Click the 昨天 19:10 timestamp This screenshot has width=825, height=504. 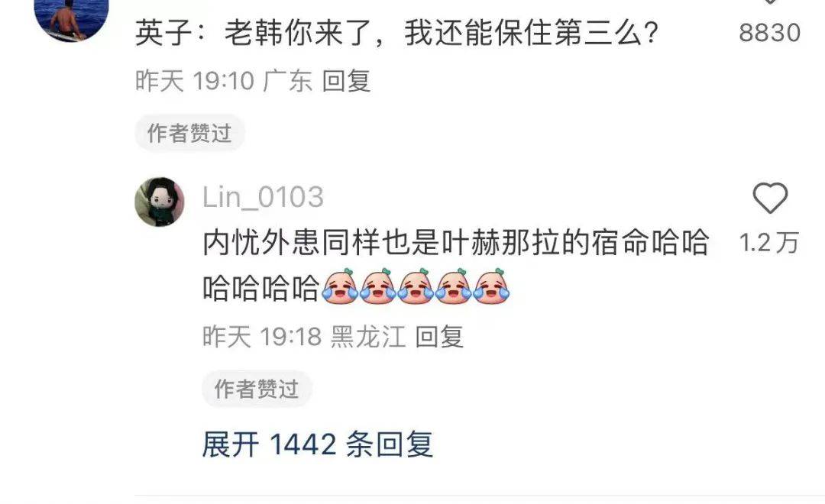tap(195, 81)
